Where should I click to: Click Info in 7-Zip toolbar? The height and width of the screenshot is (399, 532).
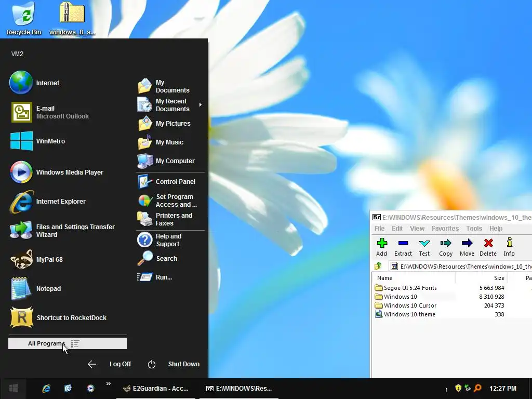pyautogui.click(x=509, y=247)
